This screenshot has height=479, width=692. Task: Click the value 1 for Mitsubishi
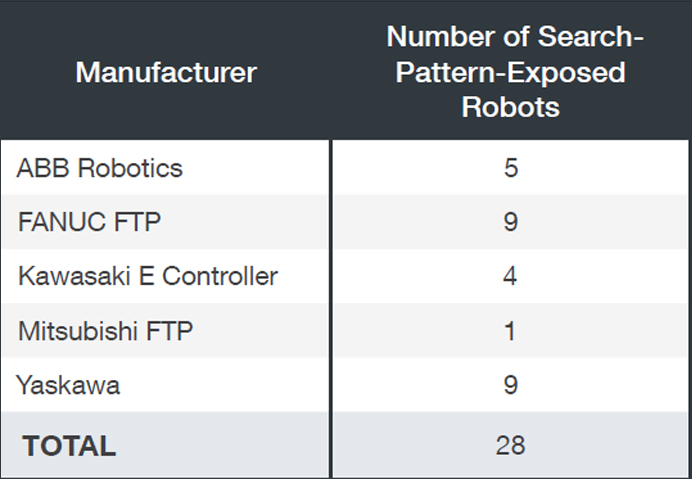coord(510,331)
